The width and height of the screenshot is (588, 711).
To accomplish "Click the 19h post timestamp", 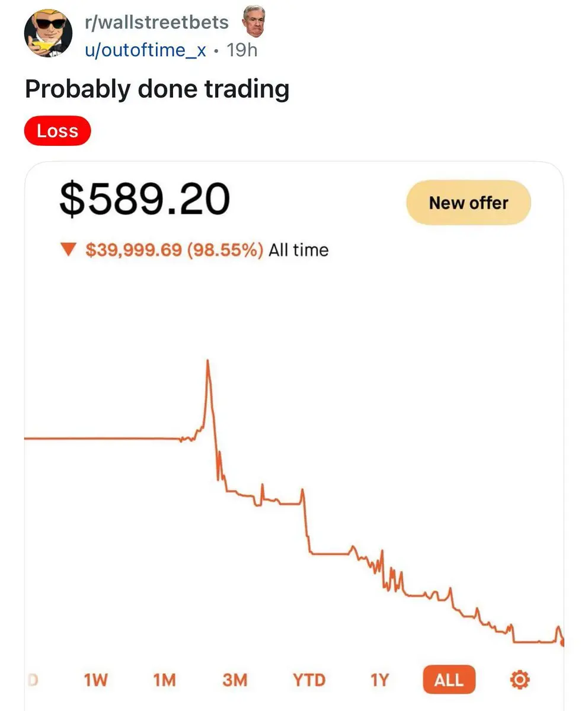I will coord(242,50).
